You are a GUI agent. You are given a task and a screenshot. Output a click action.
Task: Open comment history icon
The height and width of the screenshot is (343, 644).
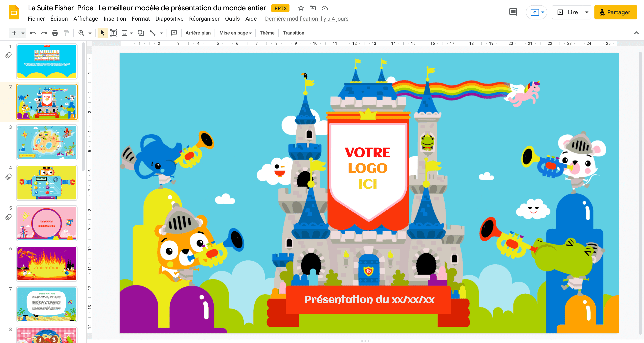(x=513, y=12)
